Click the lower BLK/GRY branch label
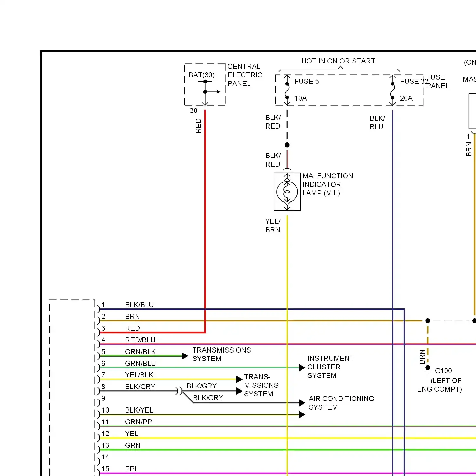The image size is (476, 476). point(208,398)
